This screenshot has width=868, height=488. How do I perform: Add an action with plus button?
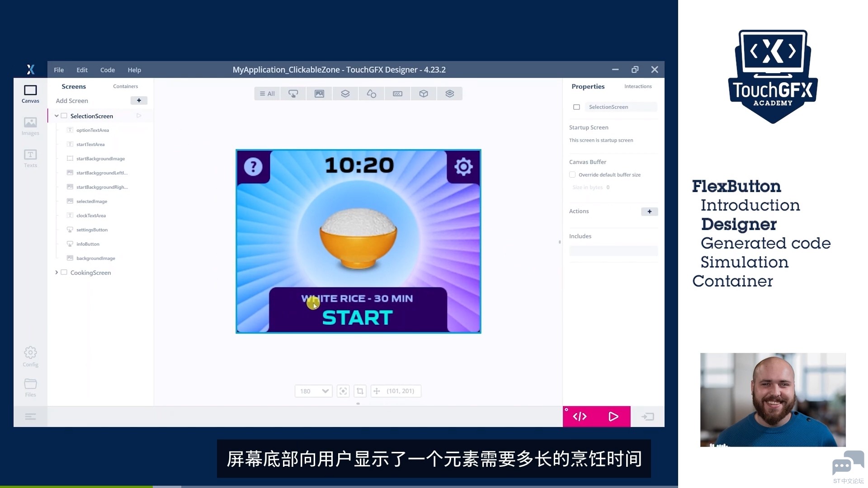click(649, 211)
